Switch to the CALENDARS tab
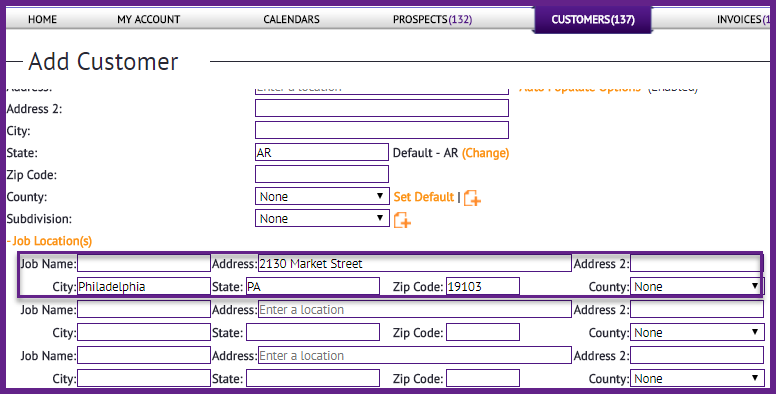776x394 pixels. (x=291, y=19)
